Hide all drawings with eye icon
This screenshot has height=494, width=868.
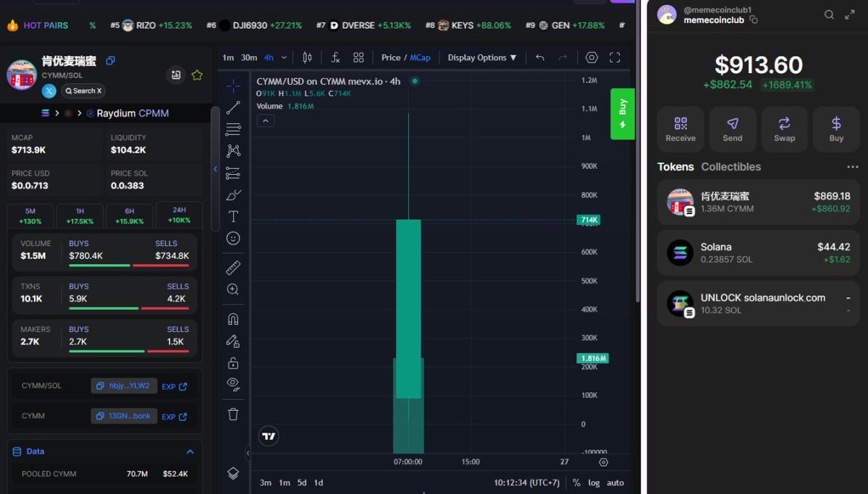click(233, 385)
